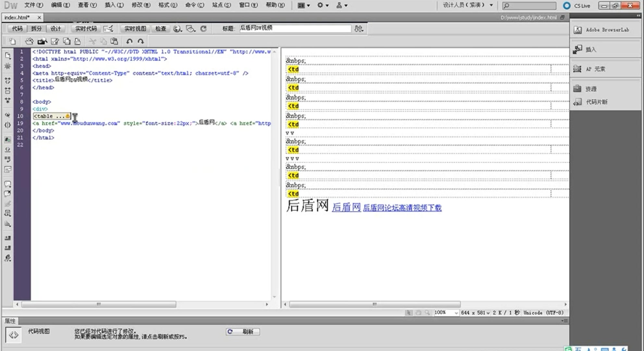Click the search field in application bar

[529, 6]
